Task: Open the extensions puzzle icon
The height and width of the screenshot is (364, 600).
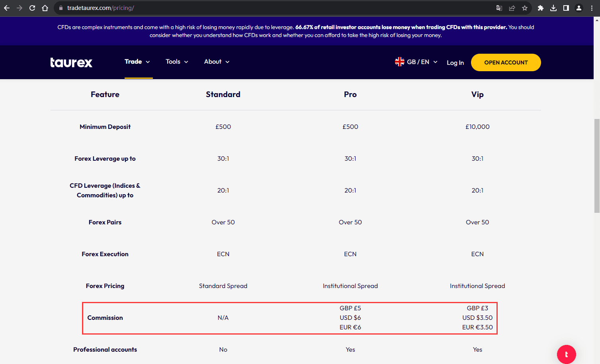Action: pyautogui.click(x=541, y=8)
